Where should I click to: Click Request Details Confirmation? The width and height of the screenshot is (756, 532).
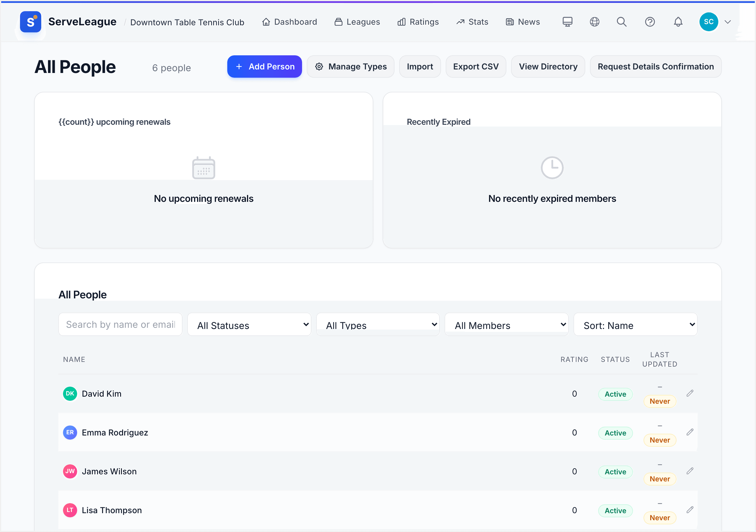pyautogui.click(x=656, y=66)
